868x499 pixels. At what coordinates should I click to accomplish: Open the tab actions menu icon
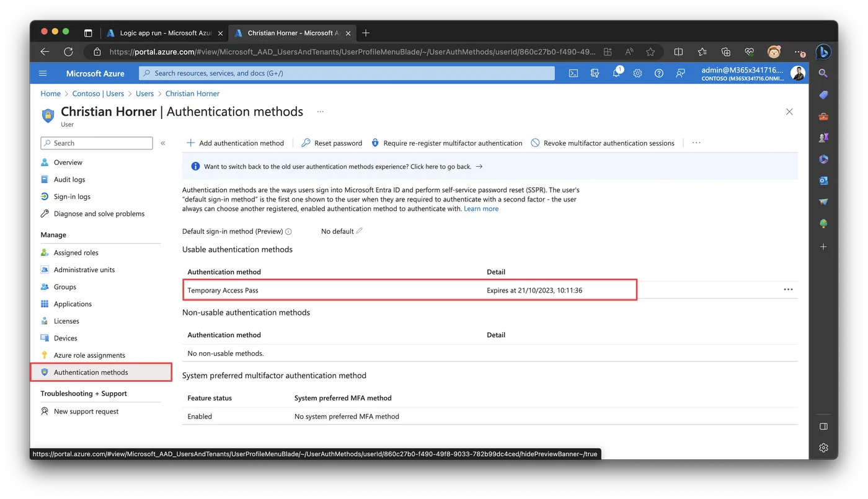(88, 33)
